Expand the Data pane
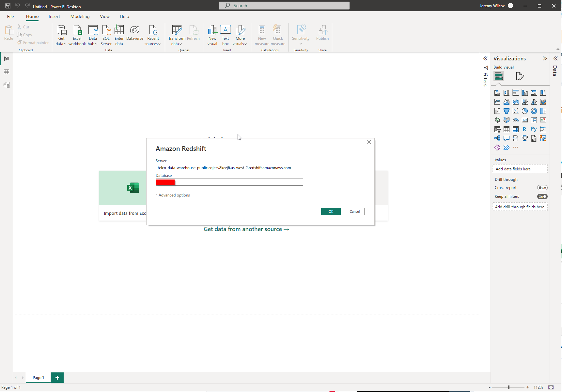The height and width of the screenshot is (392, 562). click(x=555, y=58)
